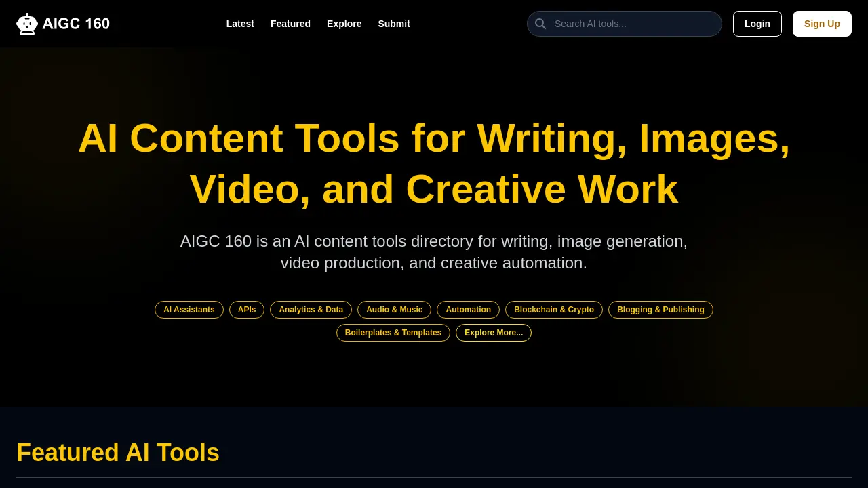Open the Featured nav item
The height and width of the screenshot is (488, 868).
coord(290,24)
